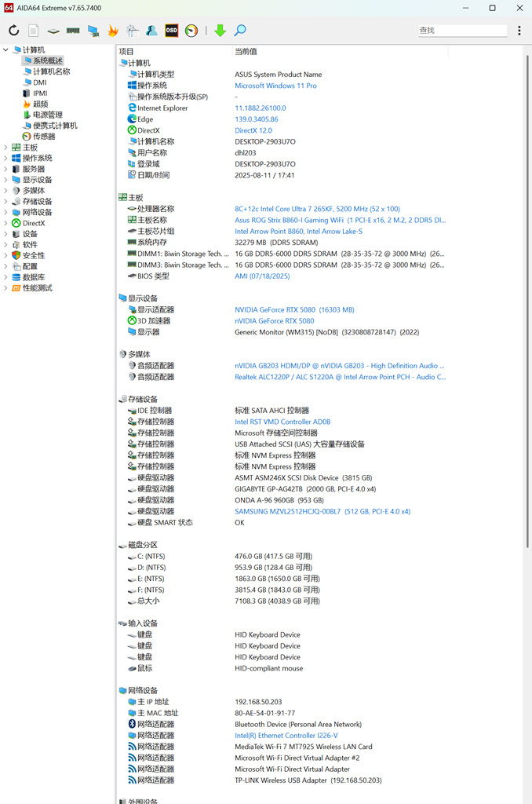Click into the 查找 search field
532x804 pixels.
tap(462, 31)
